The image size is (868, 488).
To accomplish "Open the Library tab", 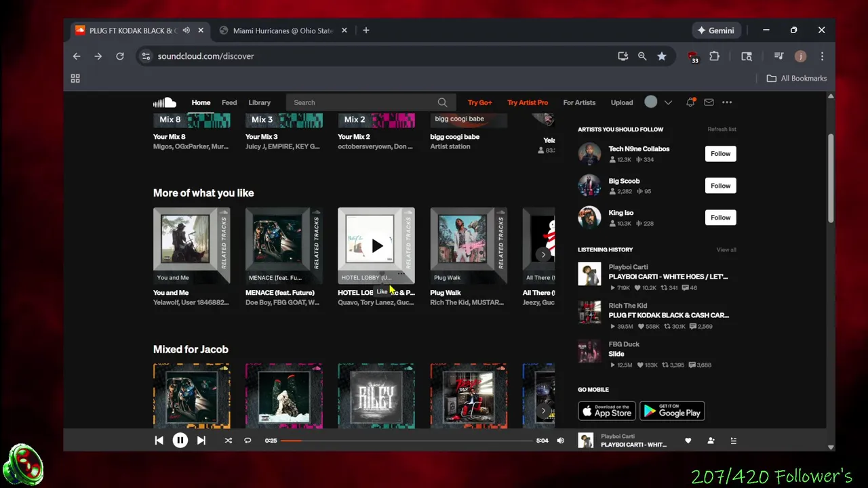I will click(259, 102).
